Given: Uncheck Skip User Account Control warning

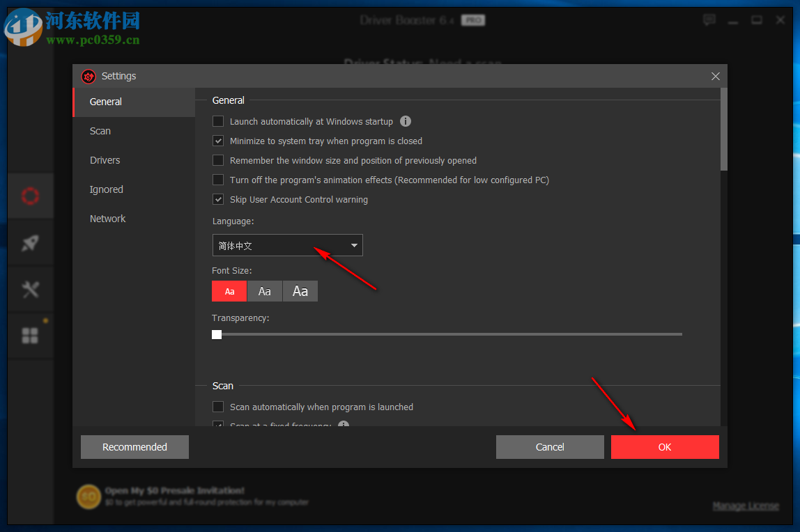Looking at the screenshot, I should [x=218, y=199].
